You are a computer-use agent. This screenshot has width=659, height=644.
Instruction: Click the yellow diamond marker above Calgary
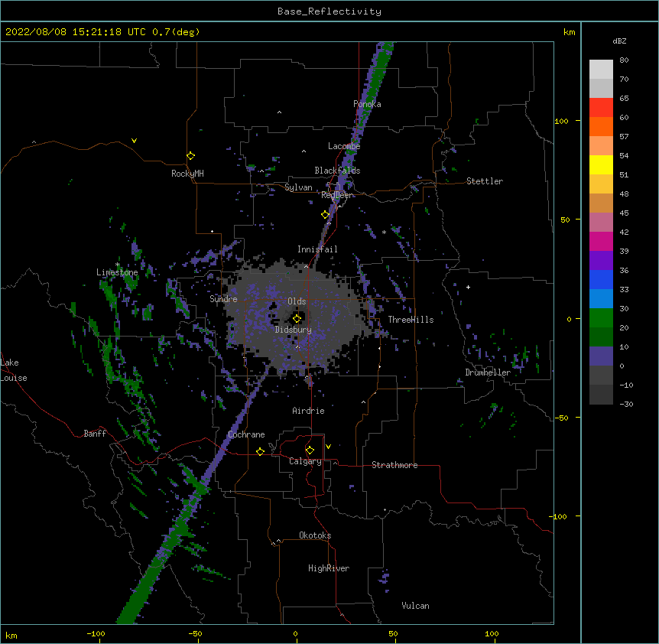coord(310,450)
